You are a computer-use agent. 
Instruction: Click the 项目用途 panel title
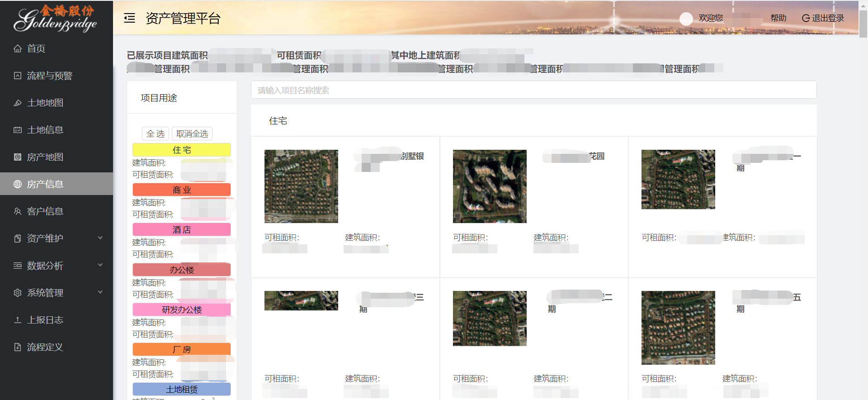(159, 98)
